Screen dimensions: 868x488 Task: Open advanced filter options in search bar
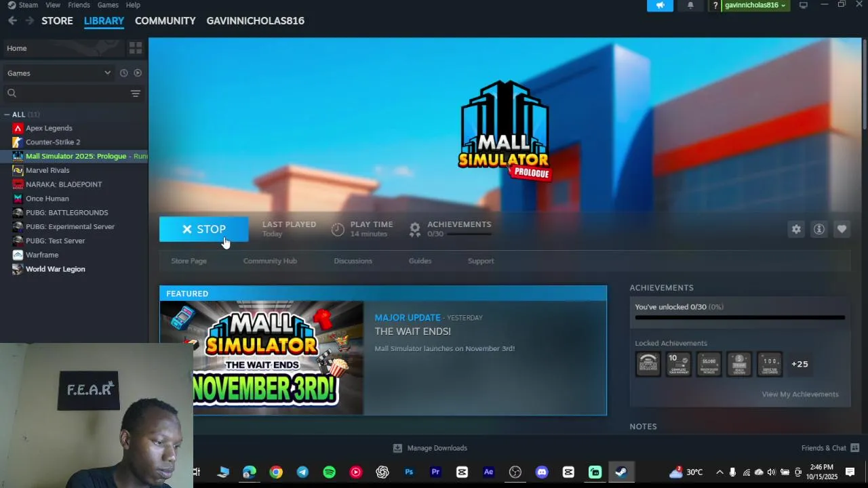[x=136, y=94]
